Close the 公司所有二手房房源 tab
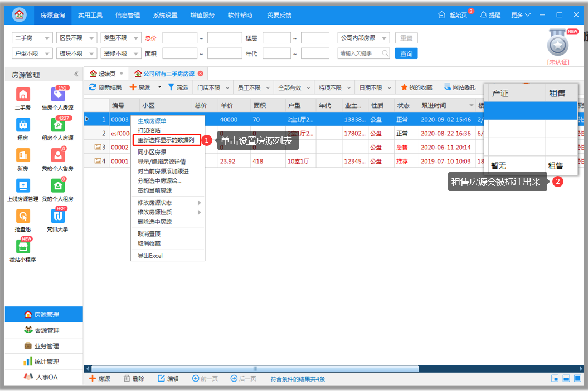 pos(201,74)
